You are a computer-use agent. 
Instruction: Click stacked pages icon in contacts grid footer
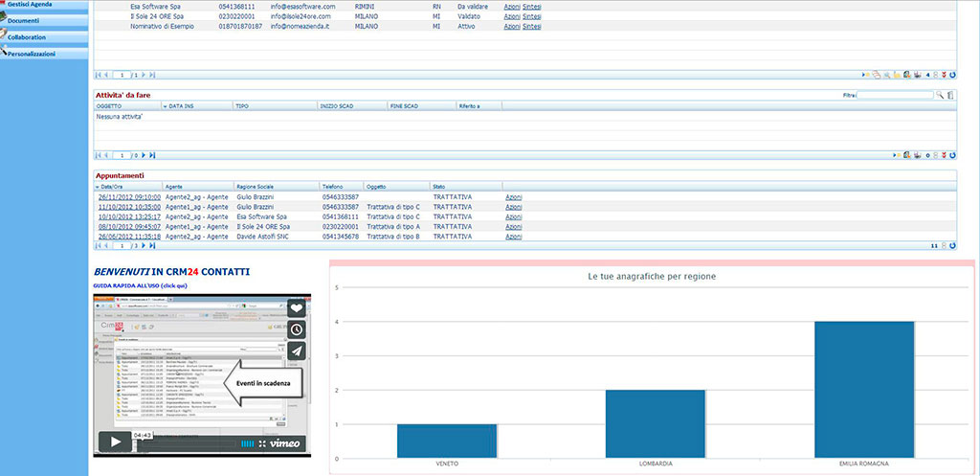877,75
